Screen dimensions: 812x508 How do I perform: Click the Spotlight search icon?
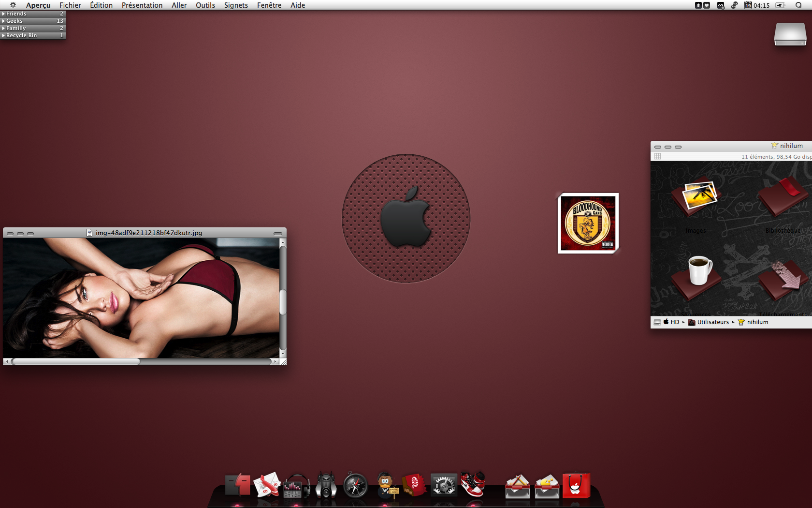[x=798, y=5]
